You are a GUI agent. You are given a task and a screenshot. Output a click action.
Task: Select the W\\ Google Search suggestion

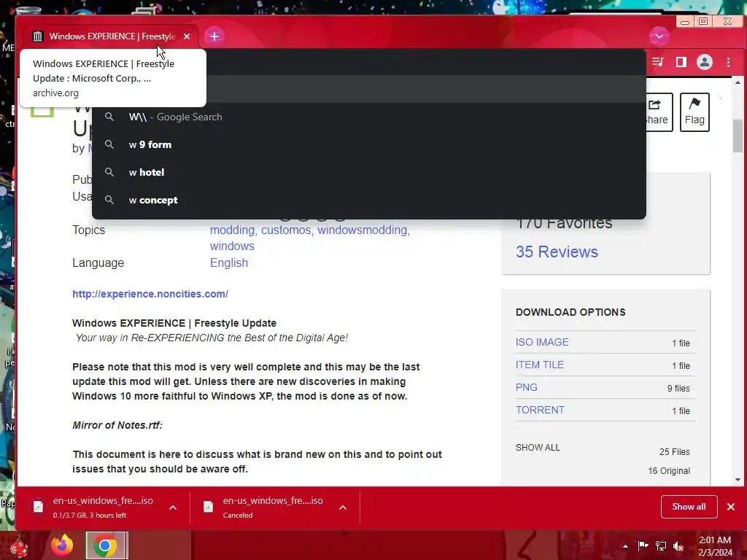click(x=368, y=117)
